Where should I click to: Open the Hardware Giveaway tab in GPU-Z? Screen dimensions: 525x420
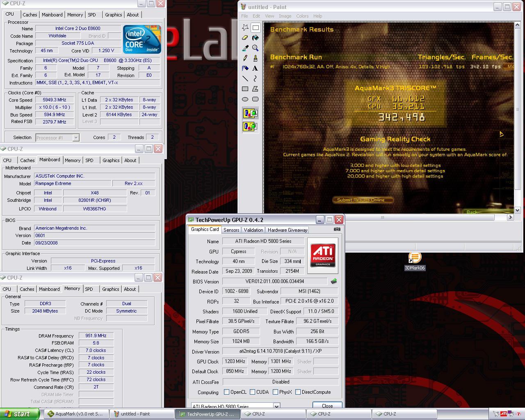click(288, 230)
